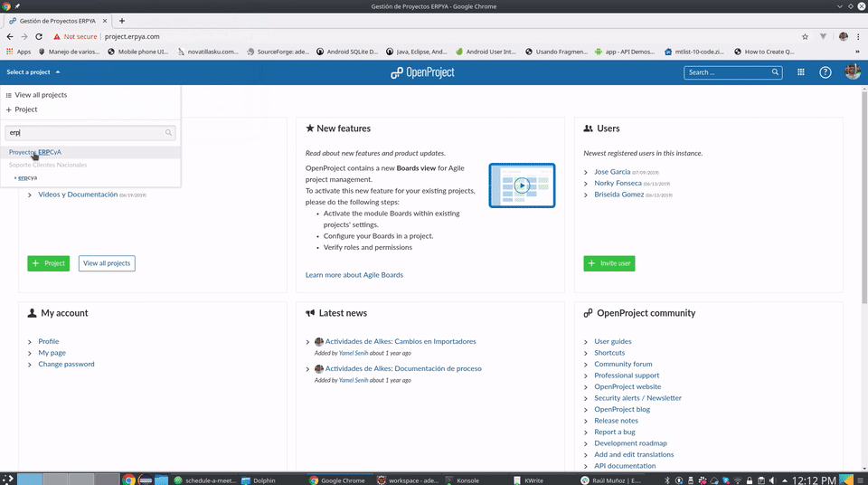Click the Invite user button
This screenshot has height=485, width=868.
click(x=609, y=263)
